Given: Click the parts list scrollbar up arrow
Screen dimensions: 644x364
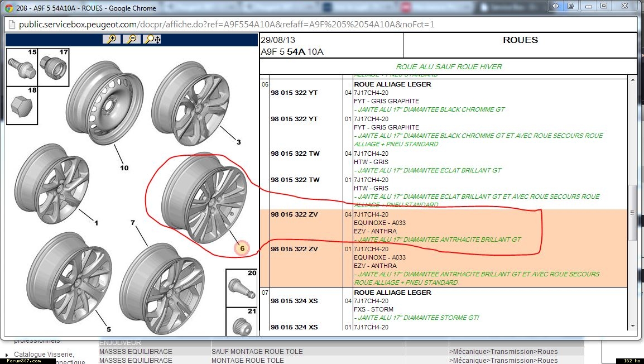Looking at the screenshot, I should pyautogui.click(x=632, y=80).
